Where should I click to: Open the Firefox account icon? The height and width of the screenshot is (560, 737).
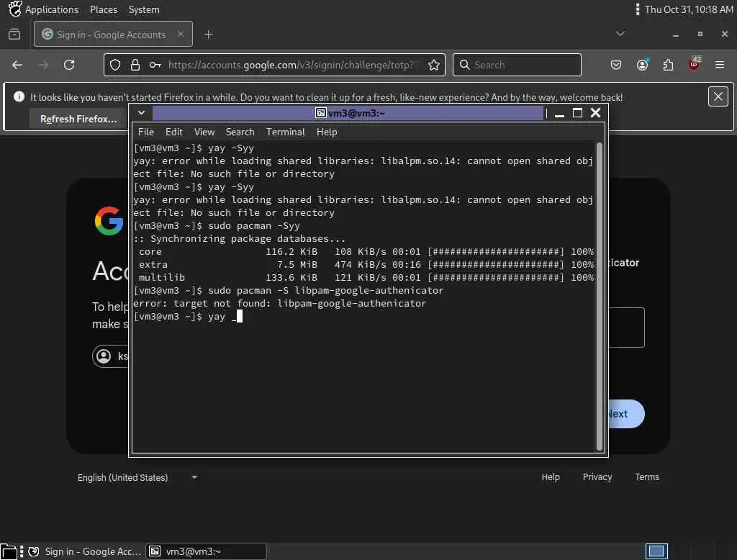tap(642, 65)
